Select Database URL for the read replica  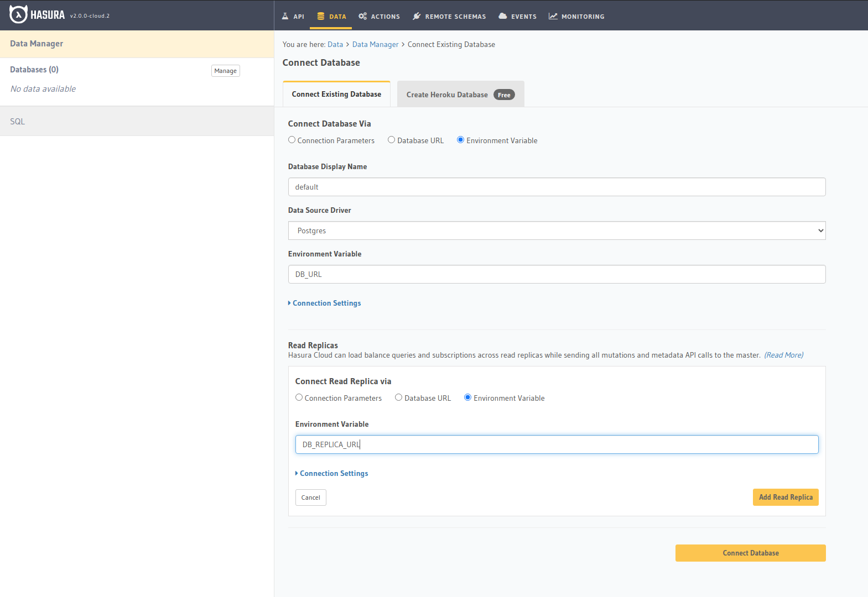tap(399, 398)
